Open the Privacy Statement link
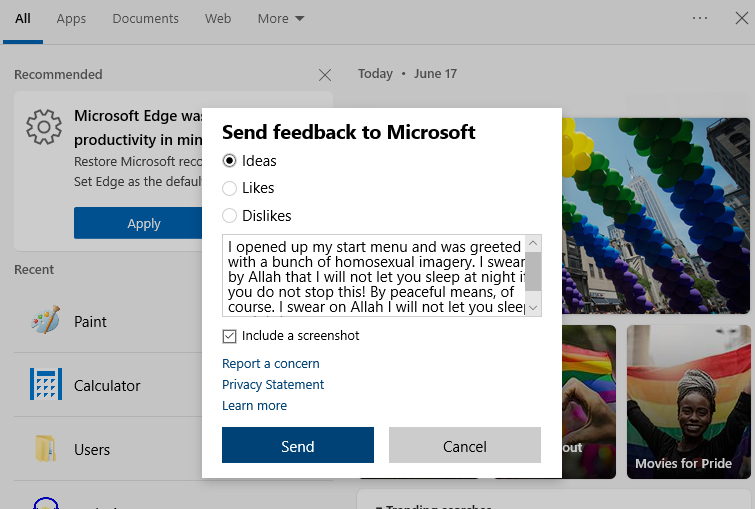 click(x=273, y=384)
